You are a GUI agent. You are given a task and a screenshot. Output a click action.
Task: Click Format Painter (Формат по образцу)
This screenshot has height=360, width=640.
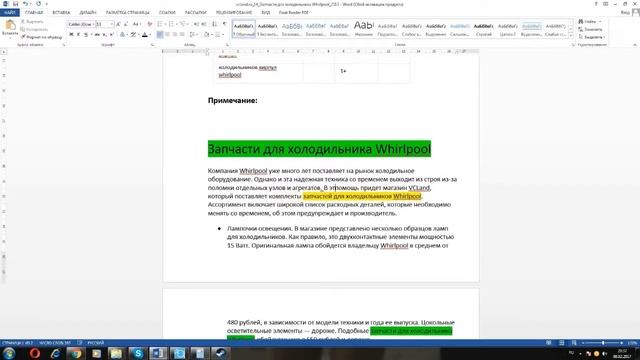click(x=41, y=37)
